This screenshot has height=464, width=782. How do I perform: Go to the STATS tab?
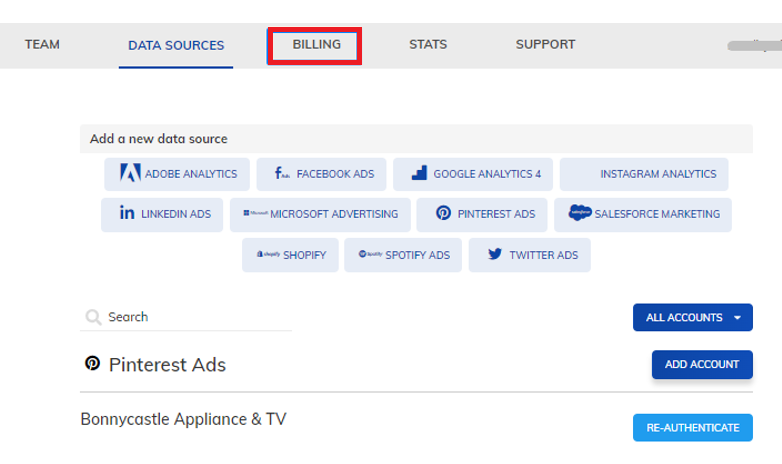[428, 44]
